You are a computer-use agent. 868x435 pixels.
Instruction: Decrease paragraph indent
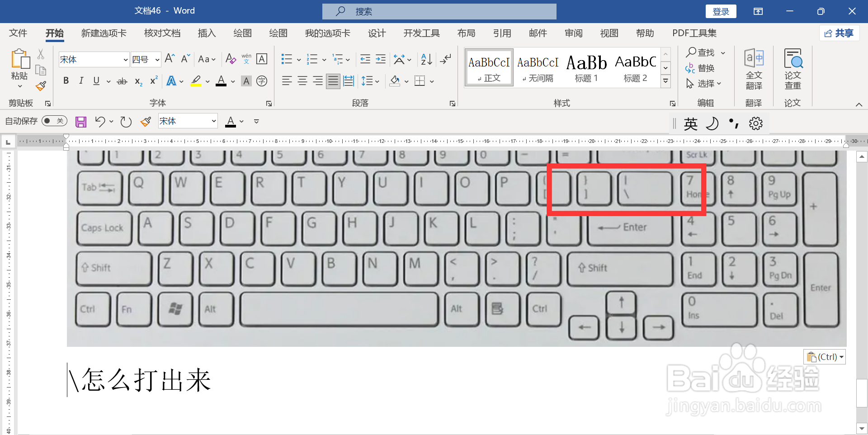(365, 59)
